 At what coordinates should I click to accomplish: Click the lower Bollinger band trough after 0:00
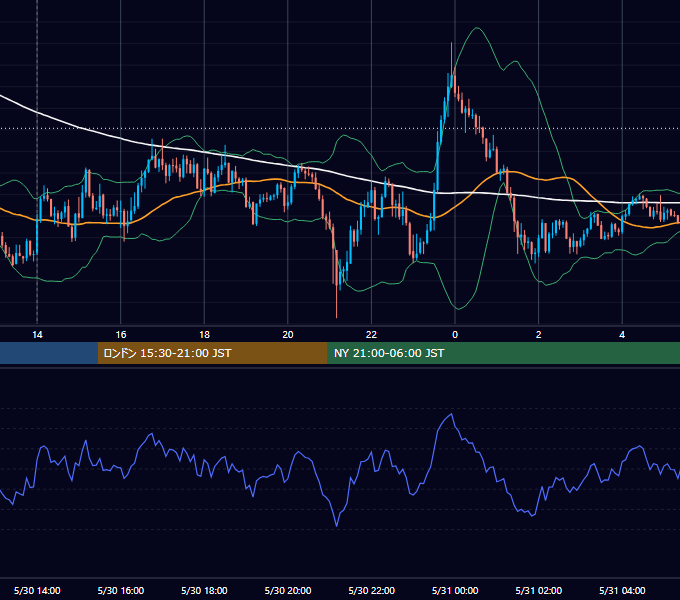pos(458,309)
